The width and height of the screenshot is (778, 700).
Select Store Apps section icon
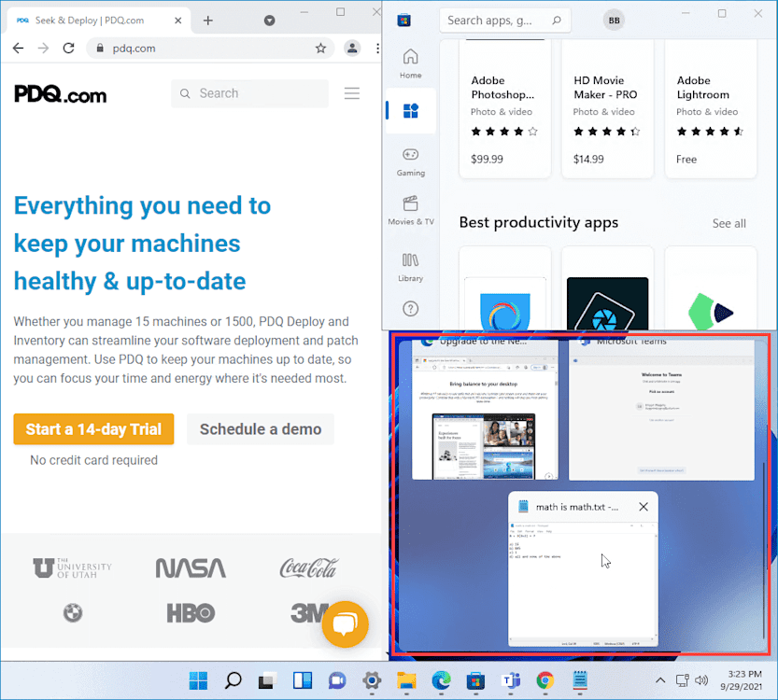410,110
